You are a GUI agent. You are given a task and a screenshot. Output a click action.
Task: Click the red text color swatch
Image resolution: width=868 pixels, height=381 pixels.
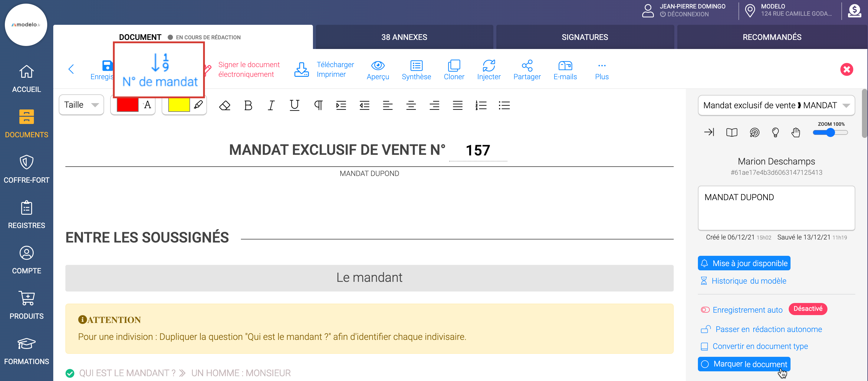[127, 105]
